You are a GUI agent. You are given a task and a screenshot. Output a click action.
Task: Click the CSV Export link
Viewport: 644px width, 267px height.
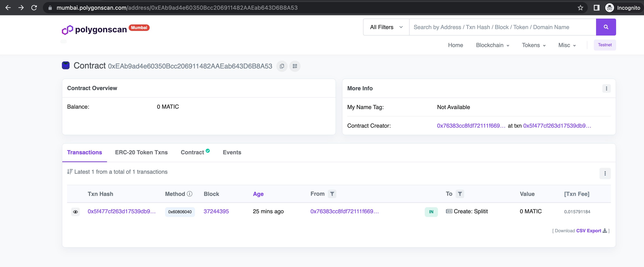pos(589,231)
